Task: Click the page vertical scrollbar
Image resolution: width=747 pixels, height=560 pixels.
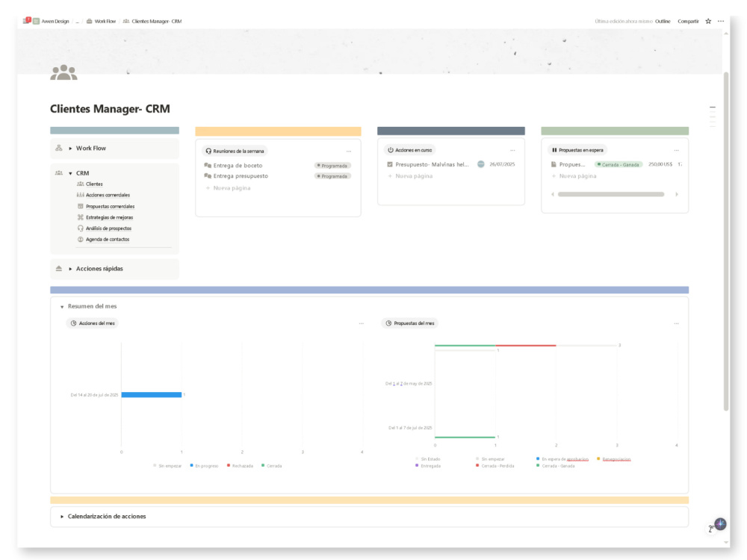Action: (x=726, y=241)
